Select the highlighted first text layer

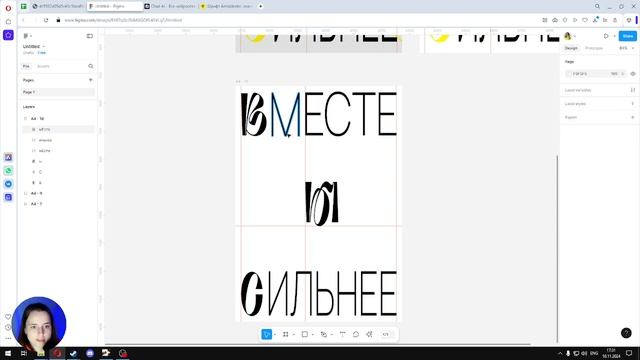[58, 129]
